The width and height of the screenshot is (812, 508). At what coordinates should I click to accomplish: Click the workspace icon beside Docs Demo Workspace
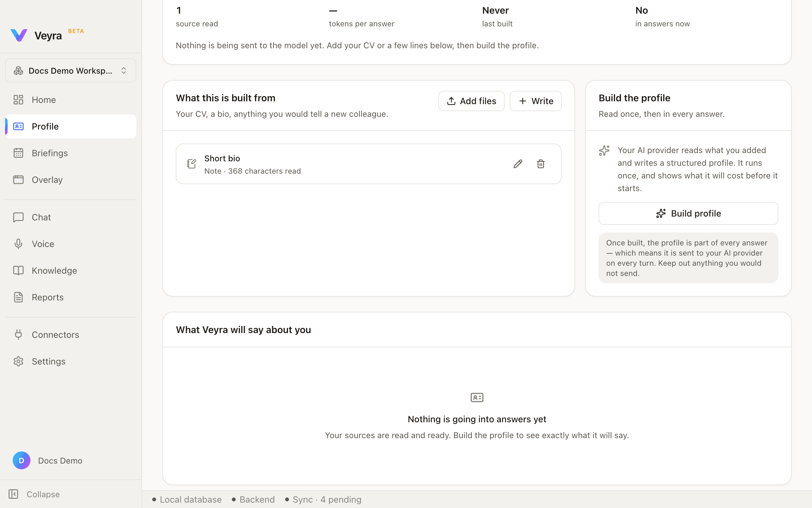click(x=18, y=70)
